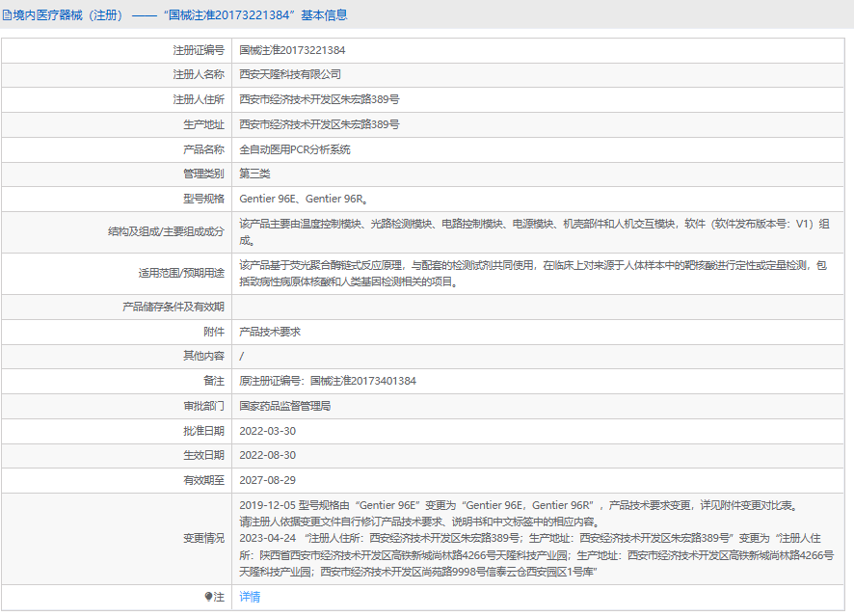854x616 pixels.
Task: Click the 2019-12-05 change record line
Action: pyautogui.click(x=520, y=505)
